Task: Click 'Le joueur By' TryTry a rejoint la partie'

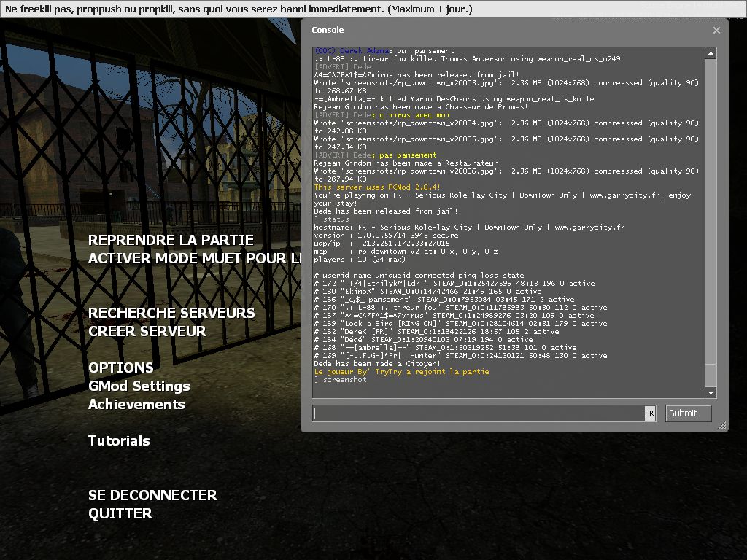Action: [x=402, y=371]
